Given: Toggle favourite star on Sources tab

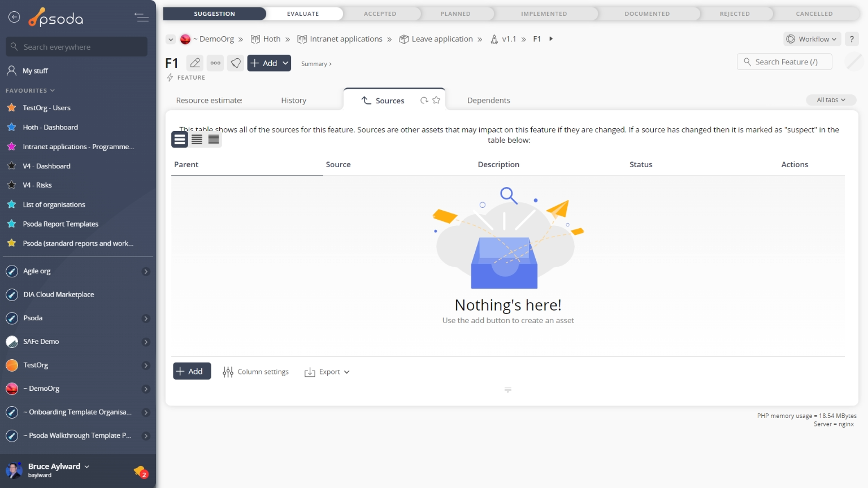Looking at the screenshot, I should click(436, 100).
